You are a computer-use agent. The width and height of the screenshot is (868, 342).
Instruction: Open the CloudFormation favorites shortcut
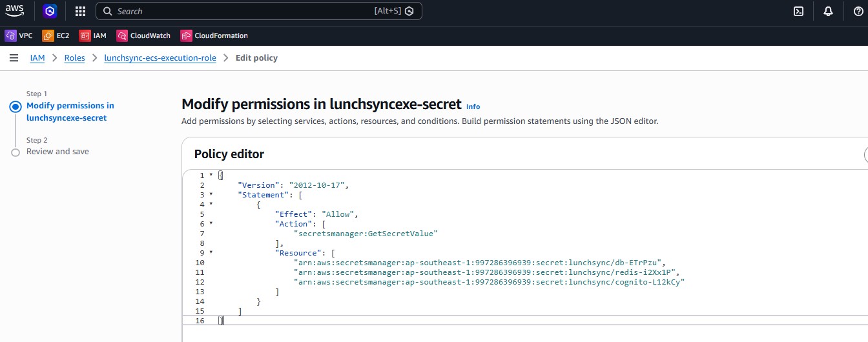pos(214,35)
